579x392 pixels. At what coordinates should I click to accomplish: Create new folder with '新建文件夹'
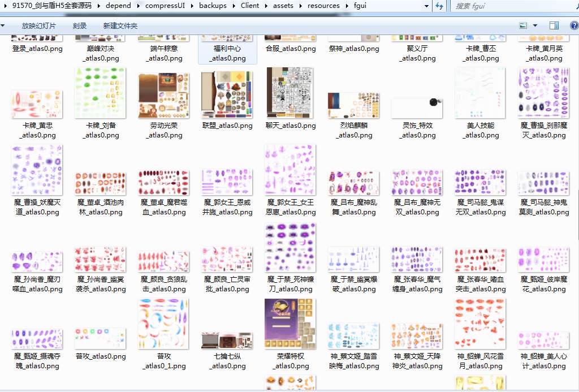120,26
